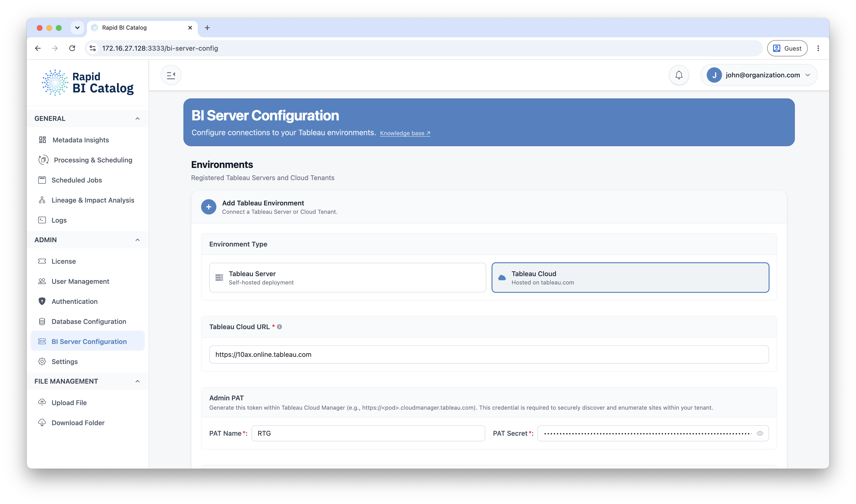This screenshot has height=504, width=856.
Task: Reload the page in the browser
Action: (72, 48)
